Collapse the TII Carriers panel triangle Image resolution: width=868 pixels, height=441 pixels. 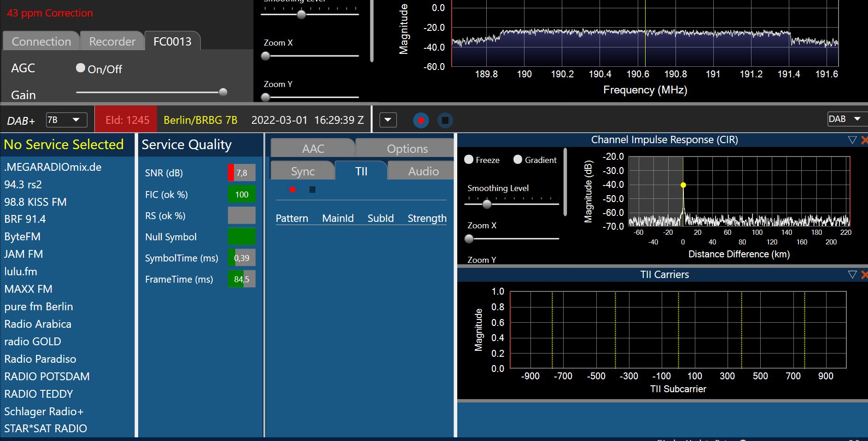(x=852, y=275)
